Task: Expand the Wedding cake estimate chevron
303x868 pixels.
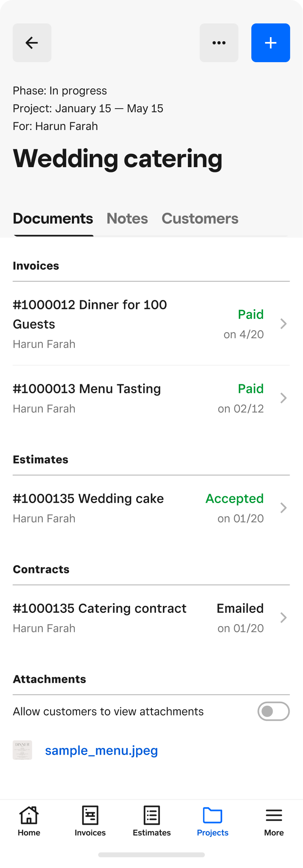Action: pos(284,508)
